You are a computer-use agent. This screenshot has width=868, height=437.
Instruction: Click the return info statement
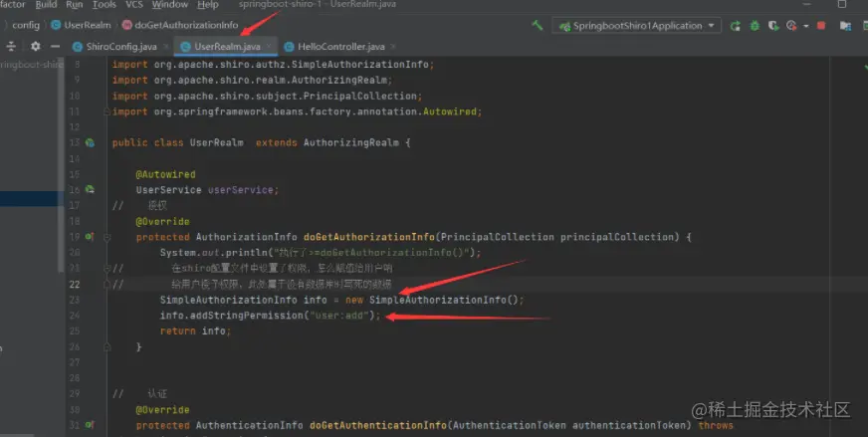(x=193, y=331)
